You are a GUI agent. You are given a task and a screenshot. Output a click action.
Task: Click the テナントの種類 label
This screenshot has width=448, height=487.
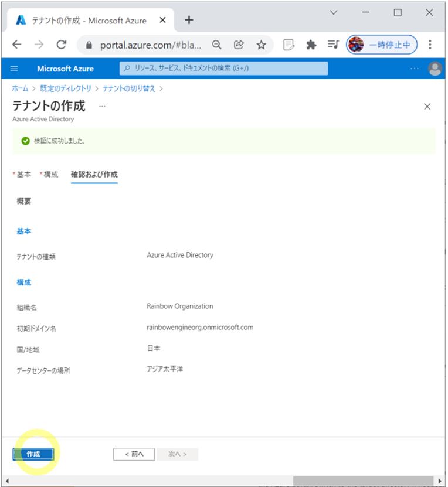(36, 257)
